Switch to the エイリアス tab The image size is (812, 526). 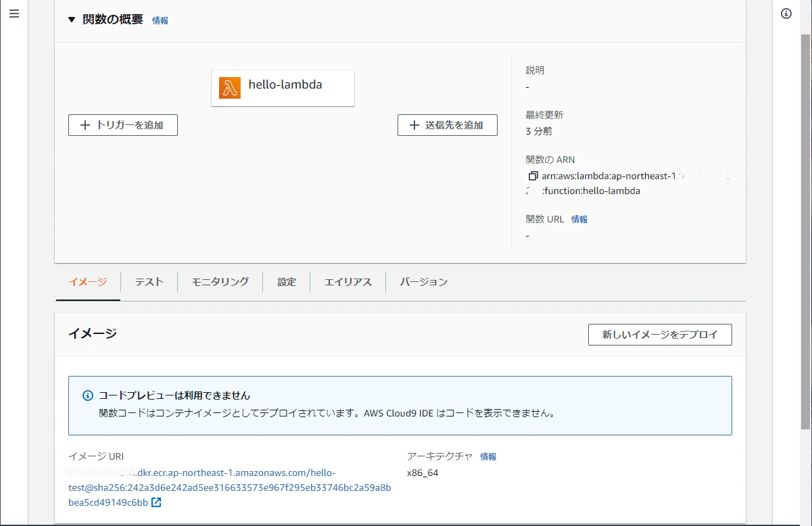pyautogui.click(x=347, y=282)
